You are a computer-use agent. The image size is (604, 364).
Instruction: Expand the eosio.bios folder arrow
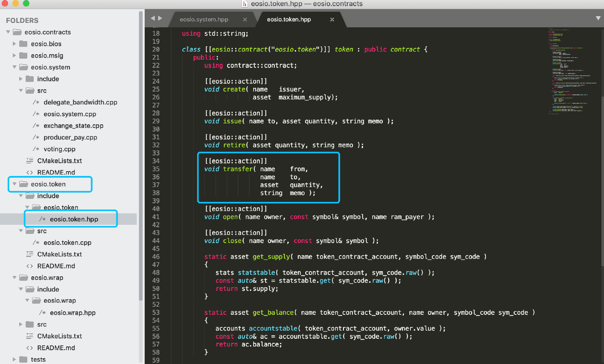coord(15,44)
